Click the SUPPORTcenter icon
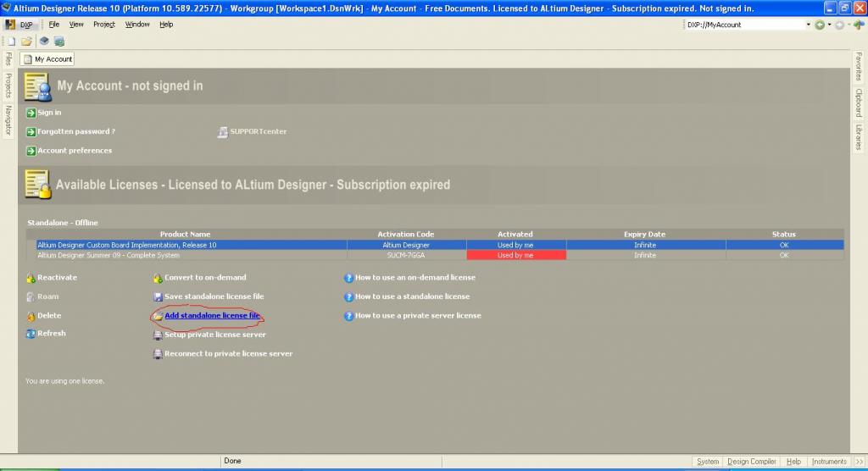Viewport: 868px width, 471px height. pos(223,132)
